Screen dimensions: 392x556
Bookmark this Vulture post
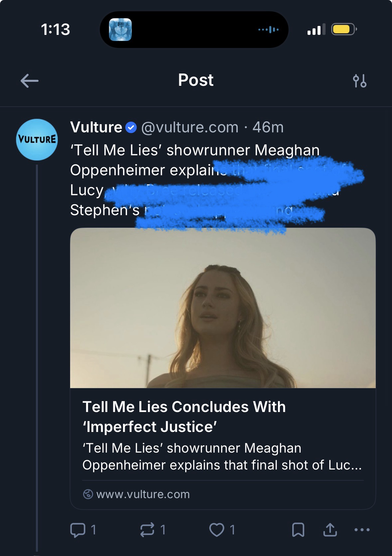click(298, 530)
